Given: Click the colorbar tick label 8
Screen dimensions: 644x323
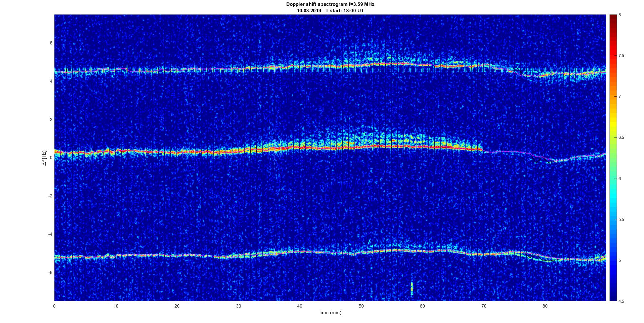Looking at the screenshot, I should (x=620, y=15).
